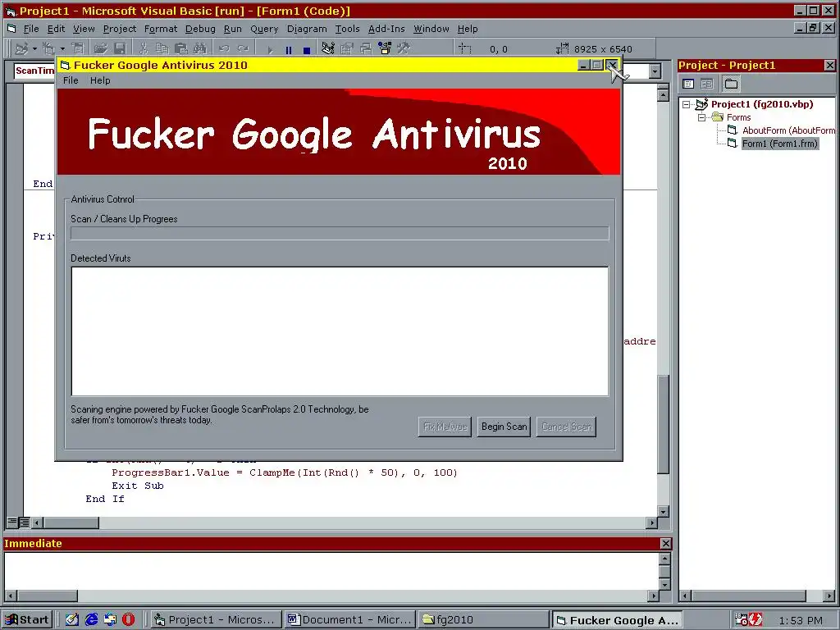
Task: Open the File menu in Visual Basic
Action: [31, 29]
